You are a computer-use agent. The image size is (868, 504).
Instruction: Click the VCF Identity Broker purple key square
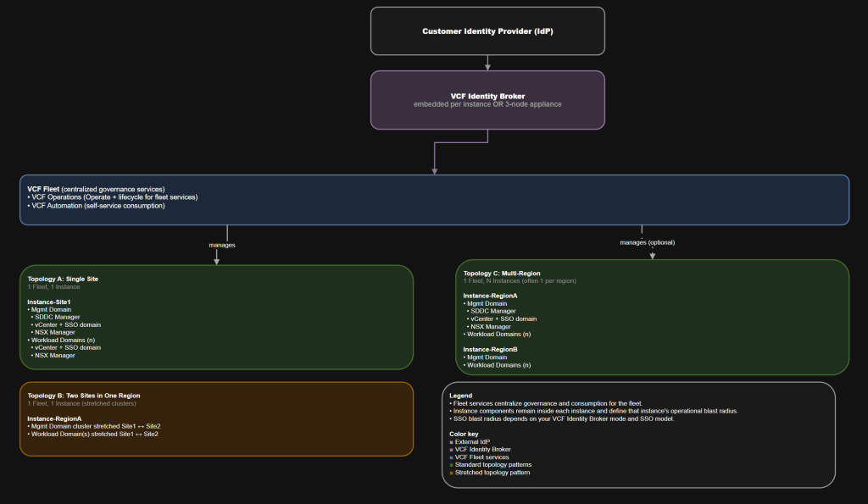coord(451,449)
